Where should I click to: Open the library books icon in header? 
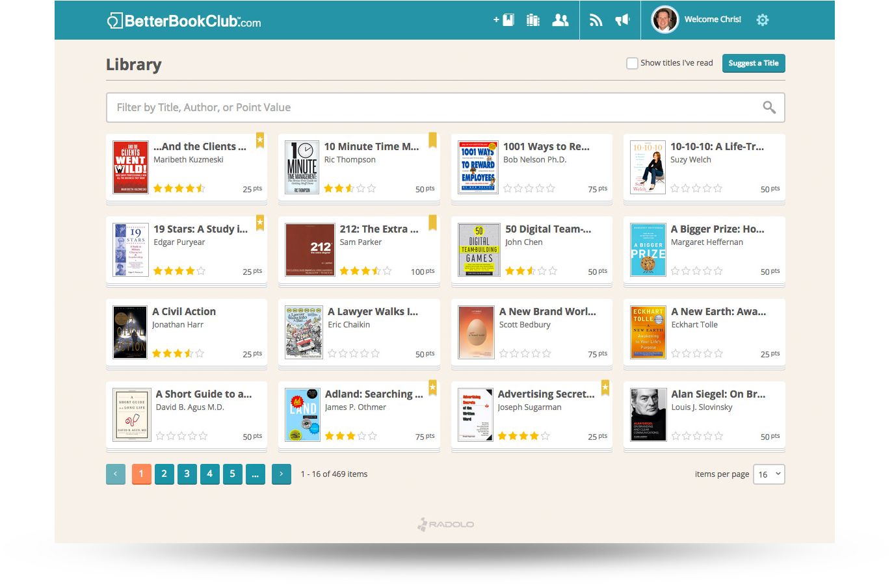coord(533,20)
